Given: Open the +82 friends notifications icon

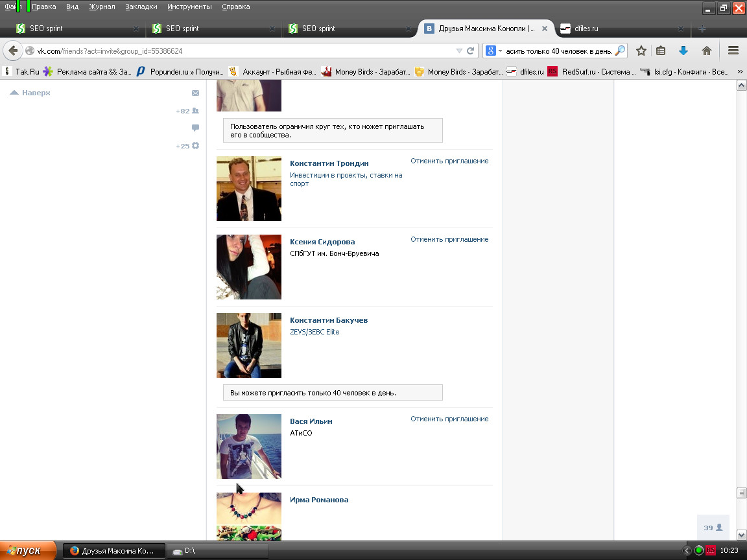Looking at the screenshot, I should 187,111.
